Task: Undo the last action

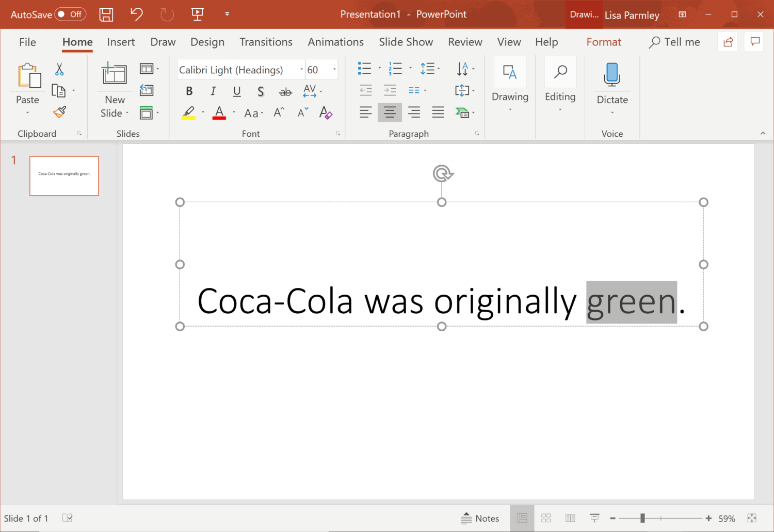Action: click(x=136, y=14)
